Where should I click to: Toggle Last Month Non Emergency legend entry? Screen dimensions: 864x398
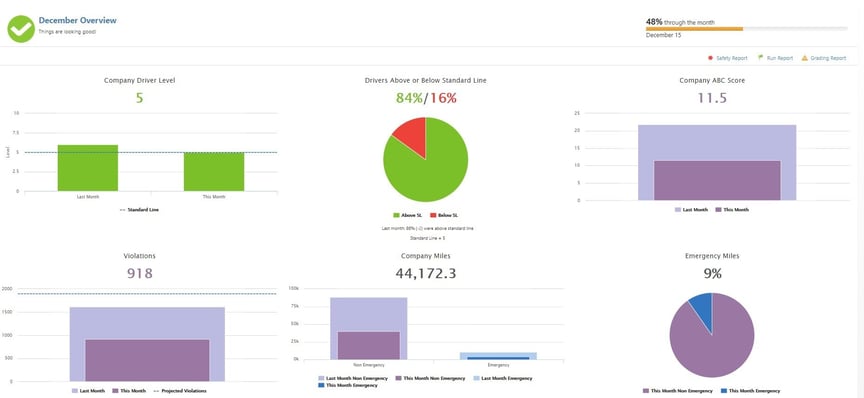353,378
